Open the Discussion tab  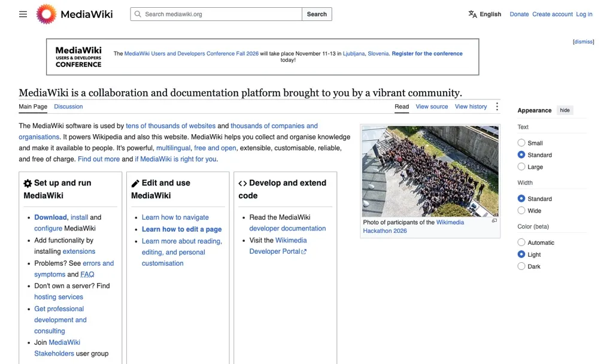point(68,107)
